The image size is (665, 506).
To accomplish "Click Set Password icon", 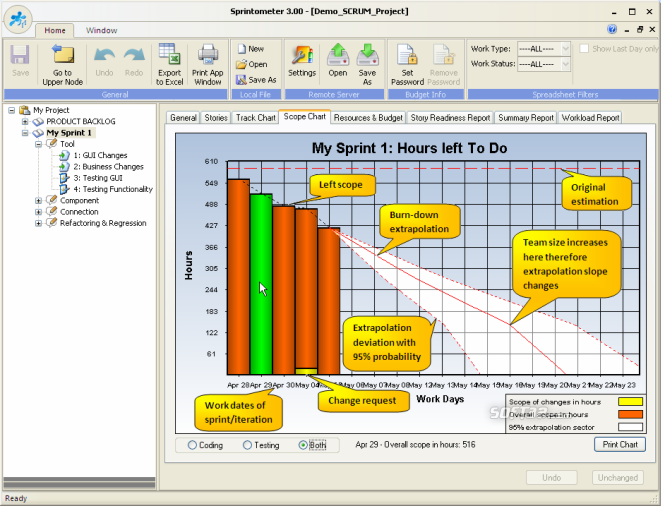I will click(407, 55).
